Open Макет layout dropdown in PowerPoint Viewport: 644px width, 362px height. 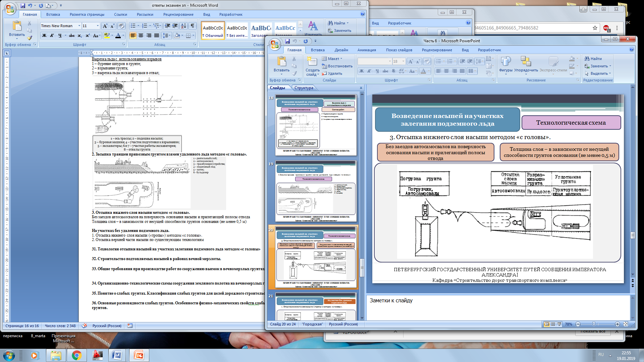(x=332, y=59)
